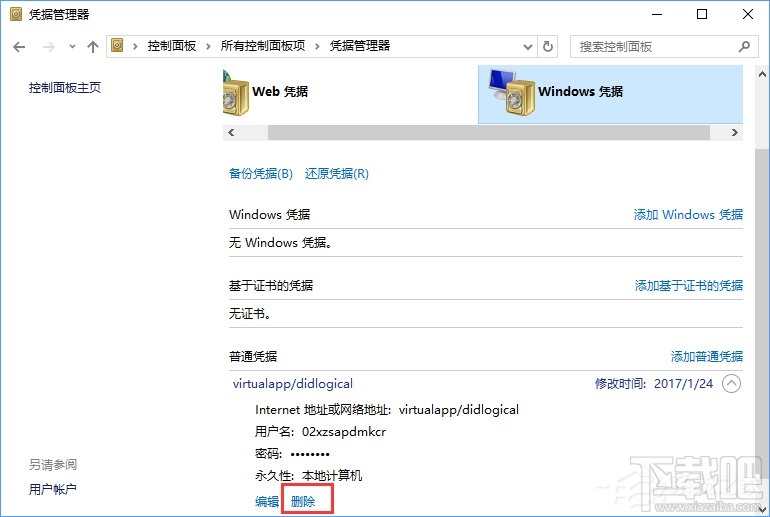Click the title bar Credential Manager icon
770x517 pixels.
[16, 14]
